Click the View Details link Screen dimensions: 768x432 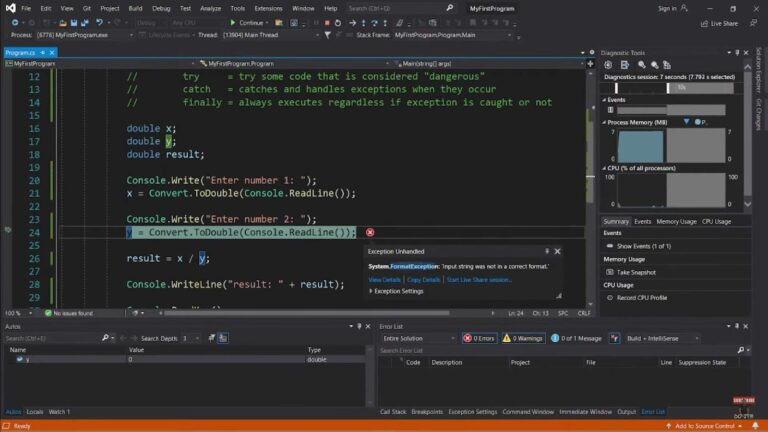(x=384, y=280)
